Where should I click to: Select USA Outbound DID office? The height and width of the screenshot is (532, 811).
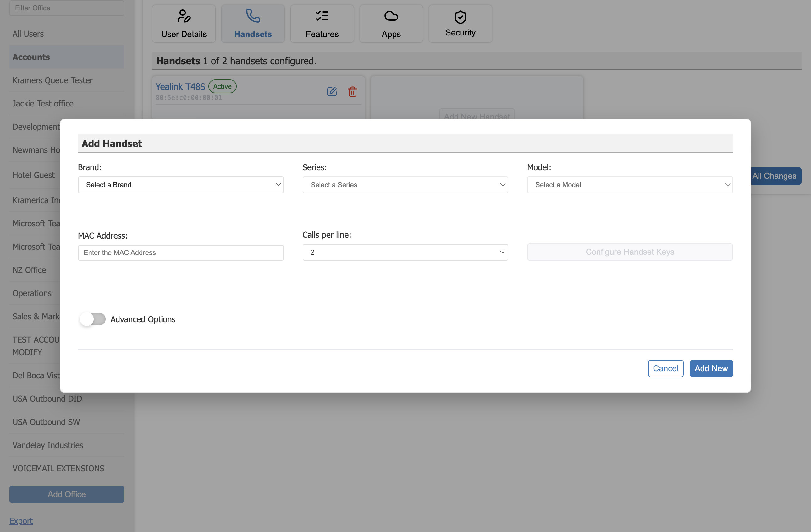click(67, 399)
